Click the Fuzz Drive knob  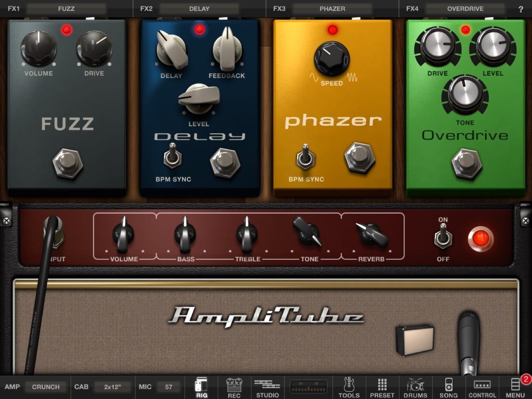click(x=94, y=48)
